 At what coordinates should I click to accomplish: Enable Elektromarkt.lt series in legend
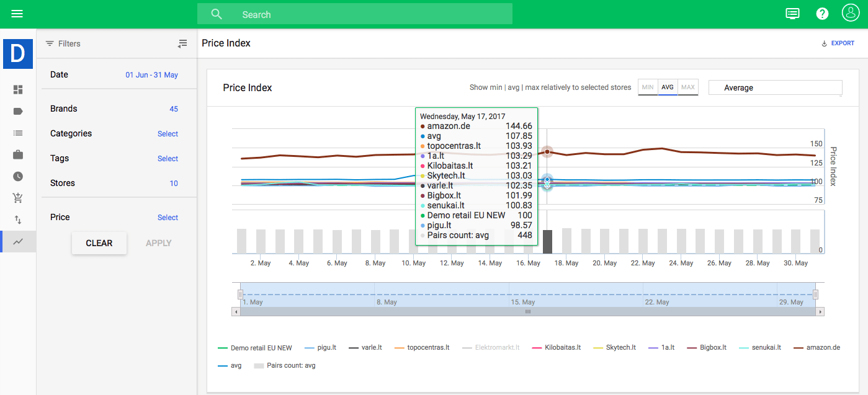pyautogui.click(x=491, y=348)
